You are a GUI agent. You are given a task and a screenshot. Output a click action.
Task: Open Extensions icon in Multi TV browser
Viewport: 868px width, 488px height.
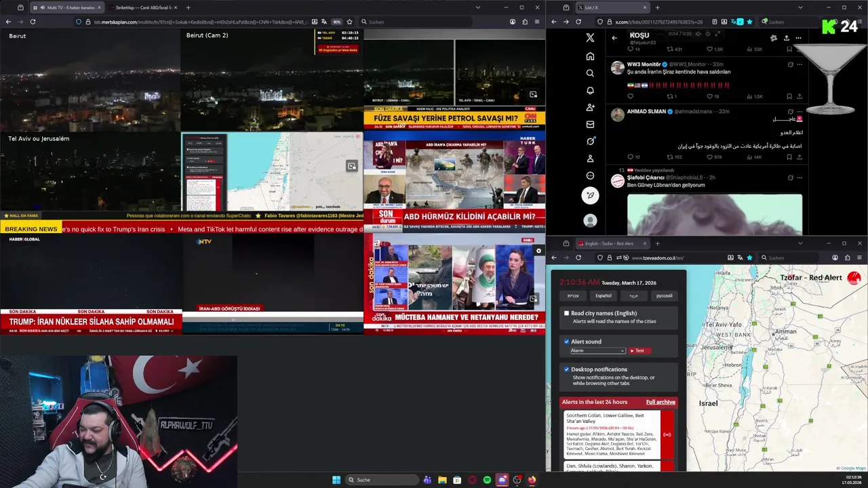525,22
